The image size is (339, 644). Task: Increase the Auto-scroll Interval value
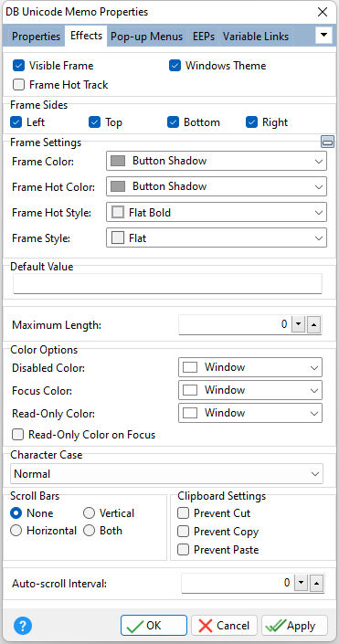point(316,583)
